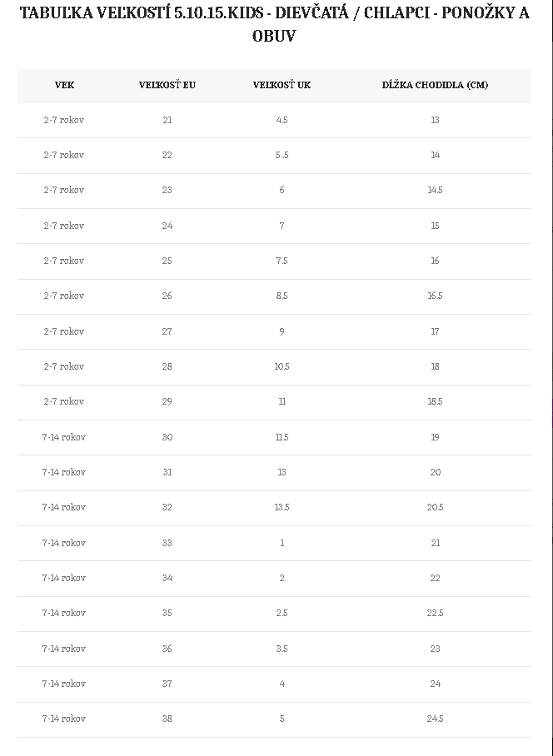The width and height of the screenshot is (553, 756).
Task: Click UK size 13.5 cell
Action: (x=281, y=507)
